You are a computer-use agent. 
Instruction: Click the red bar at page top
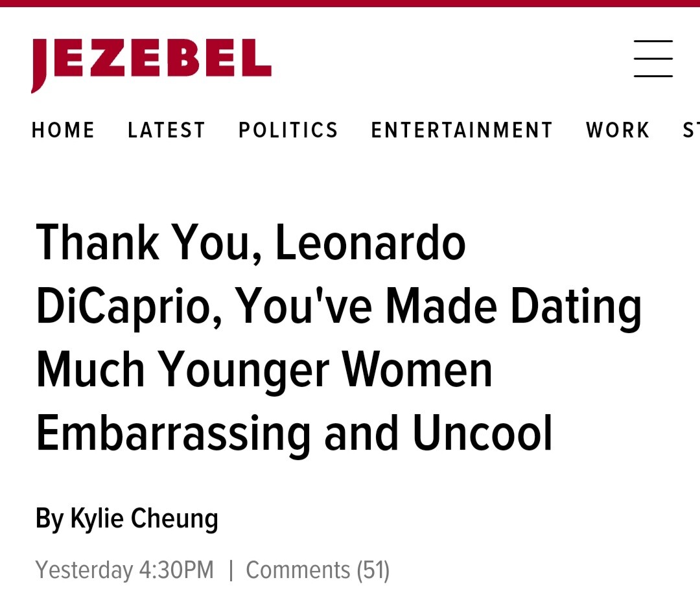tap(350, 3)
